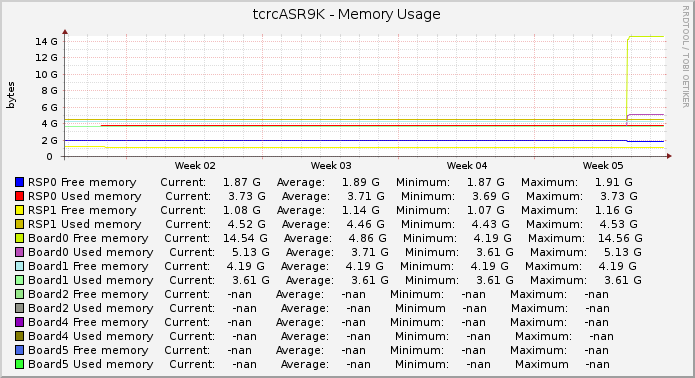Click the green Board5 Used memory swatch
The width and height of the screenshot is (695, 378).
point(19,364)
